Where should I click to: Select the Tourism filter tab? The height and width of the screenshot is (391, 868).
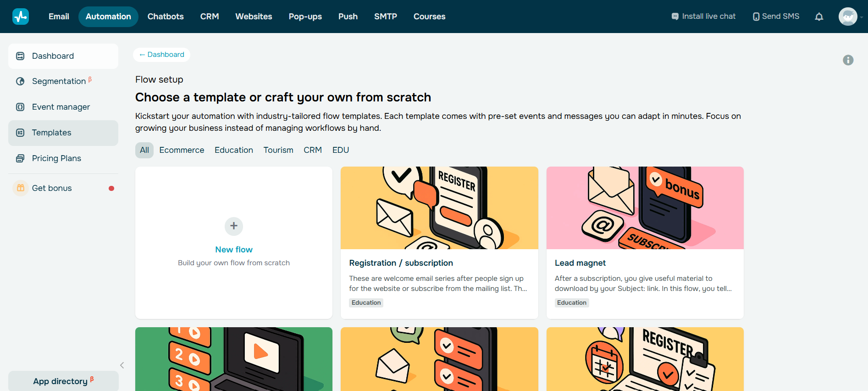(278, 150)
